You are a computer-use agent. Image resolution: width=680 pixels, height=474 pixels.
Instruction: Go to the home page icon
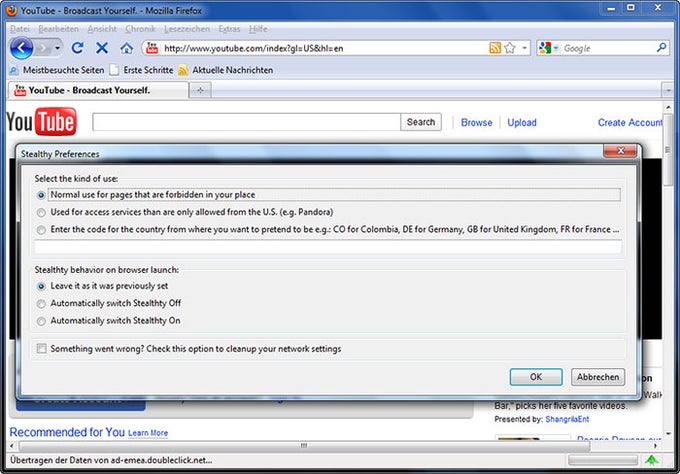click(x=127, y=48)
